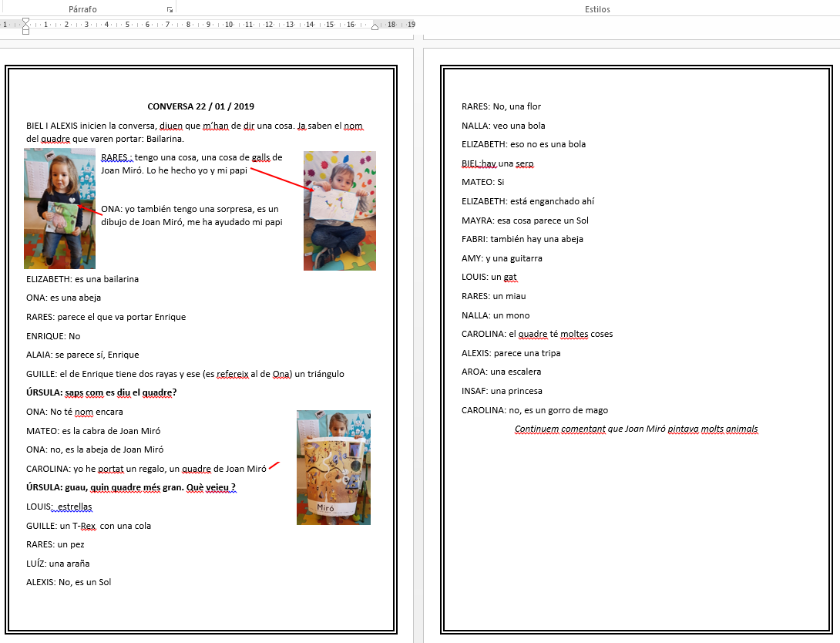The image size is (840, 643).
Task: Click the line 'MATEO: es la cabra de Joan Miró'
Action: tap(93, 431)
